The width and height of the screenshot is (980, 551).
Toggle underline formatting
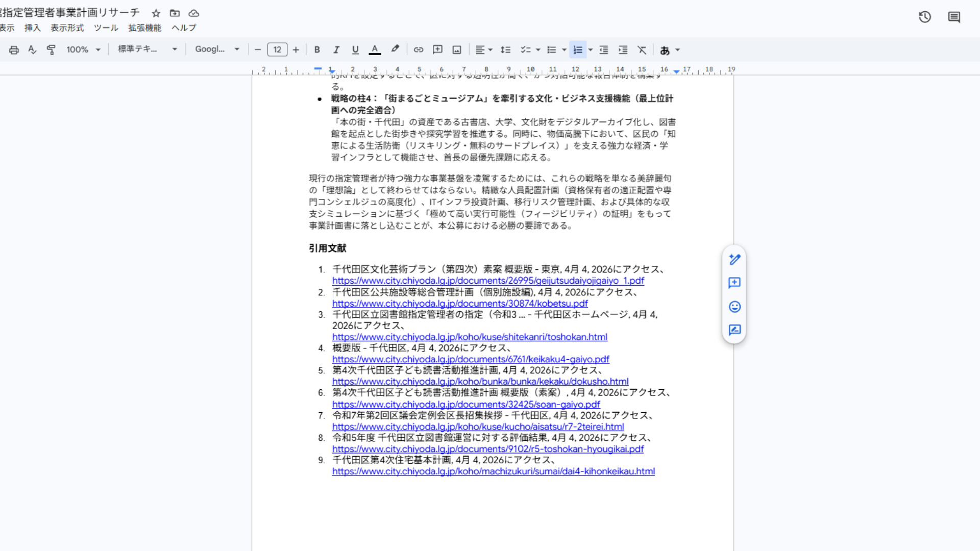pyautogui.click(x=355, y=49)
